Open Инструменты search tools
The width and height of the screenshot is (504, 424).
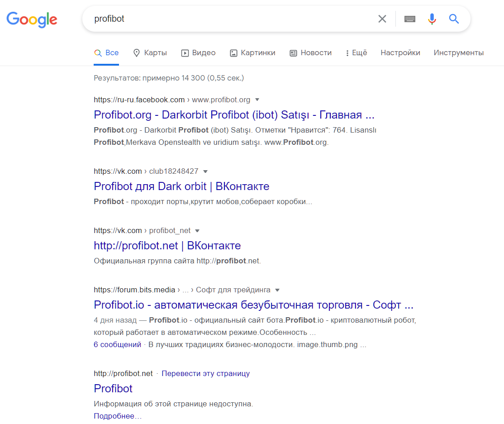click(x=458, y=53)
